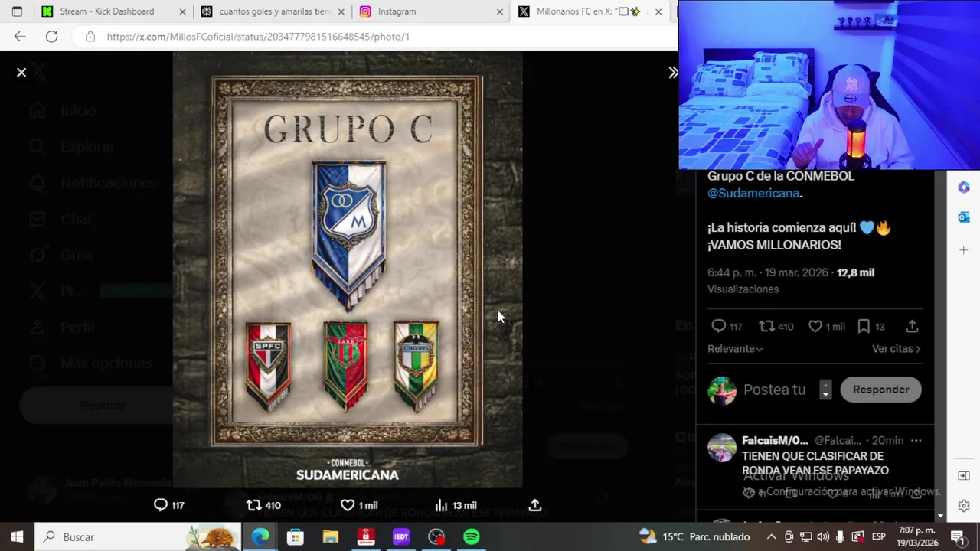Click the Buscar taskbar search box
Viewport: 980px width, 551px height.
pyautogui.click(x=139, y=537)
